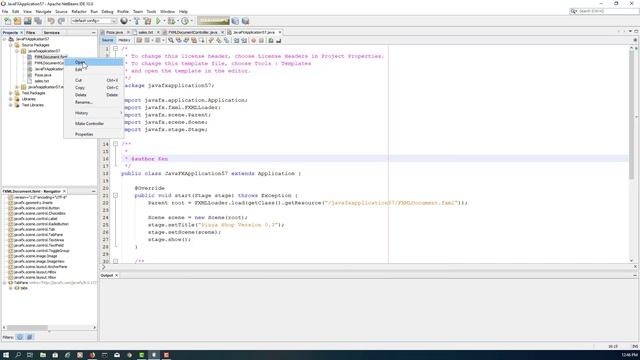Click the Search field at top right
Screen dimensions: 640x360
click(x=604, y=11)
